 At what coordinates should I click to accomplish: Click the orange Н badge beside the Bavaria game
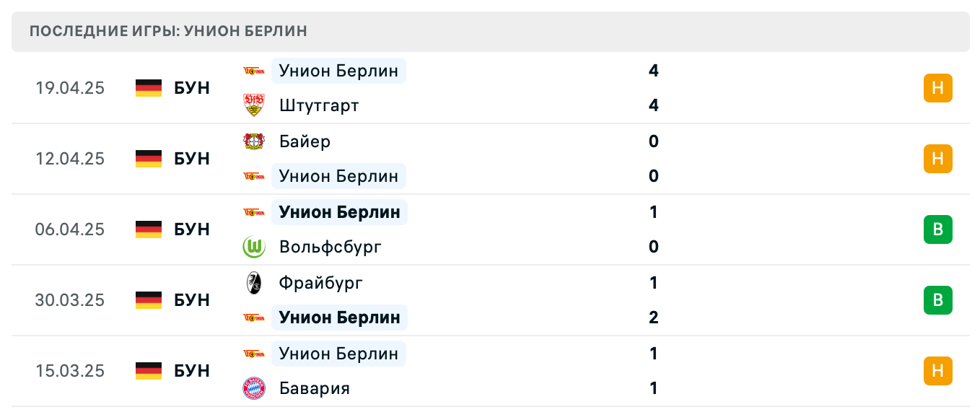pos(937,370)
